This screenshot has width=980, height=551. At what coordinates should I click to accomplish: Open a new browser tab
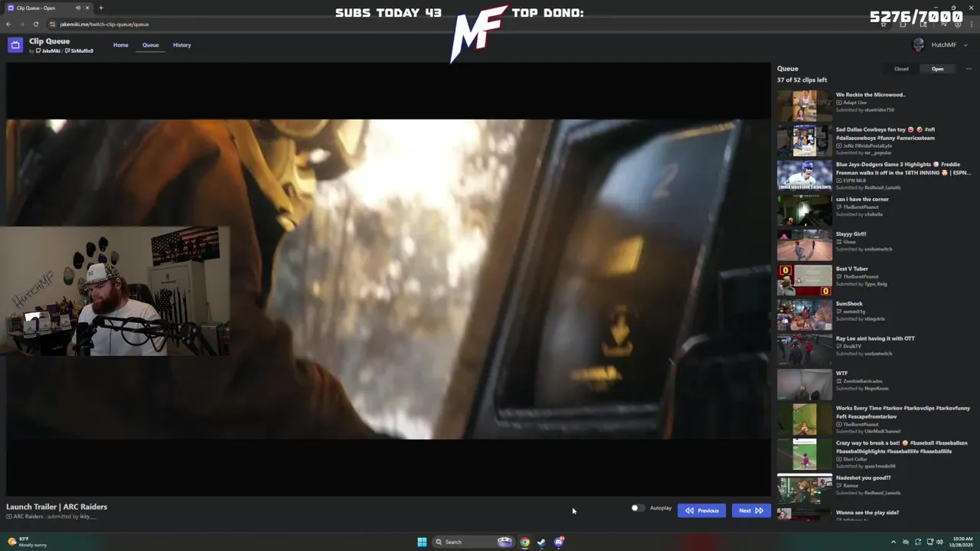tap(100, 8)
